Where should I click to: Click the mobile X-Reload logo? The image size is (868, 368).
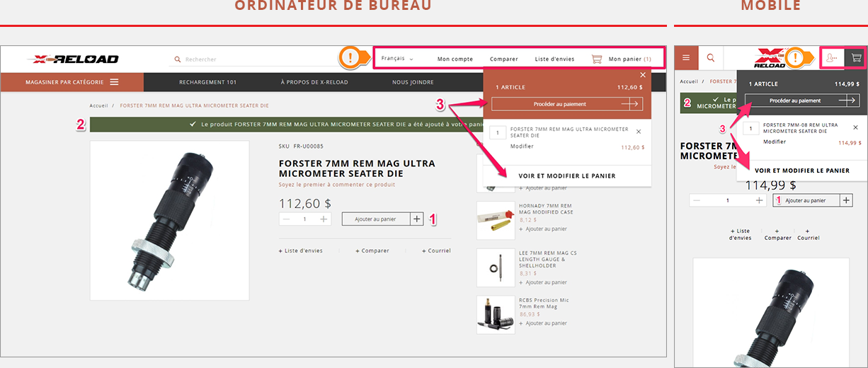point(770,58)
